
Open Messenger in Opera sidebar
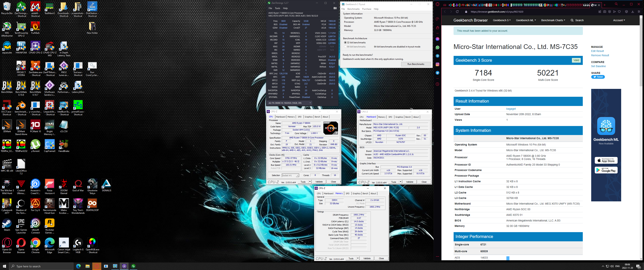pyautogui.click(x=438, y=39)
